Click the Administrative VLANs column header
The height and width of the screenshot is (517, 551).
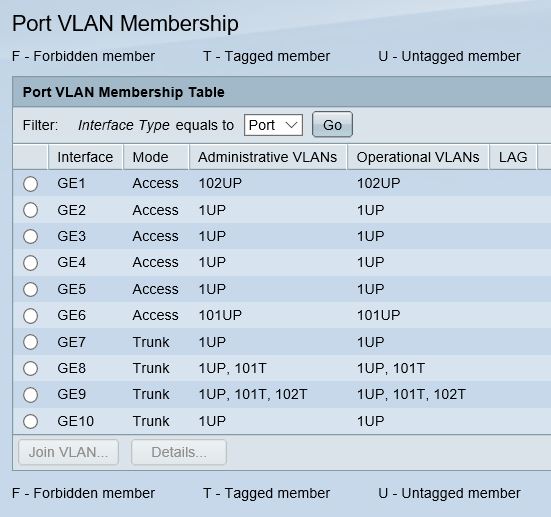point(268,157)
